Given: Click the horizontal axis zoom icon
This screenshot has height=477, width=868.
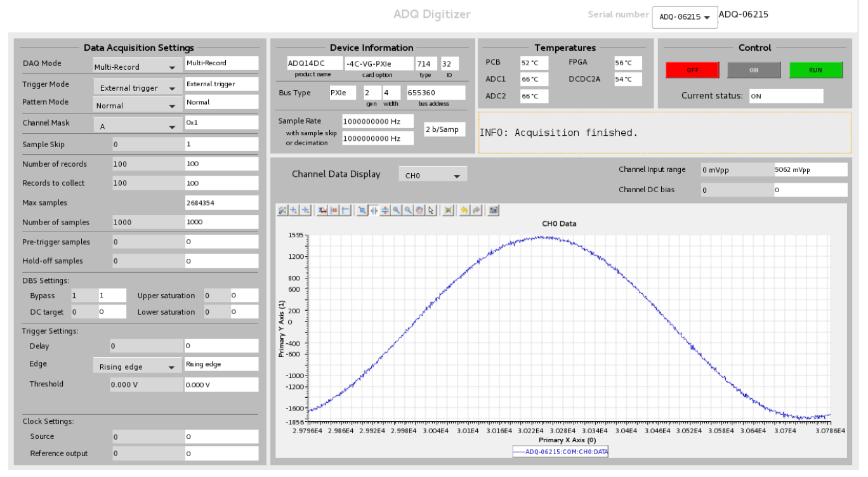Looking at the screenshot, I should pos(374,209).
